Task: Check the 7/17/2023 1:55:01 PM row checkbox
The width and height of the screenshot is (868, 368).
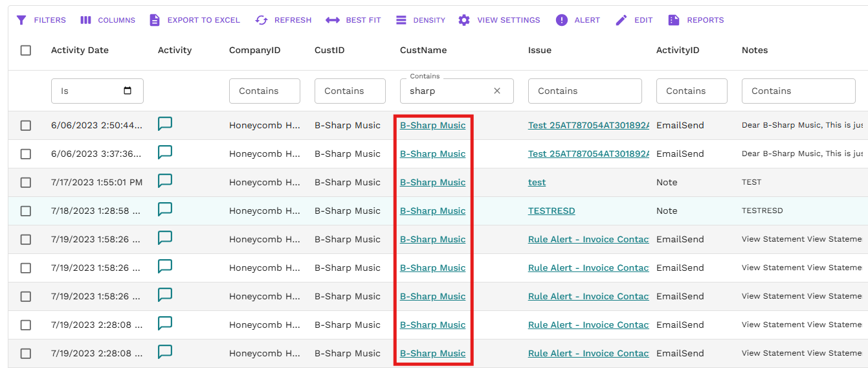Action: pyautogui.click(x=26, y=183)
